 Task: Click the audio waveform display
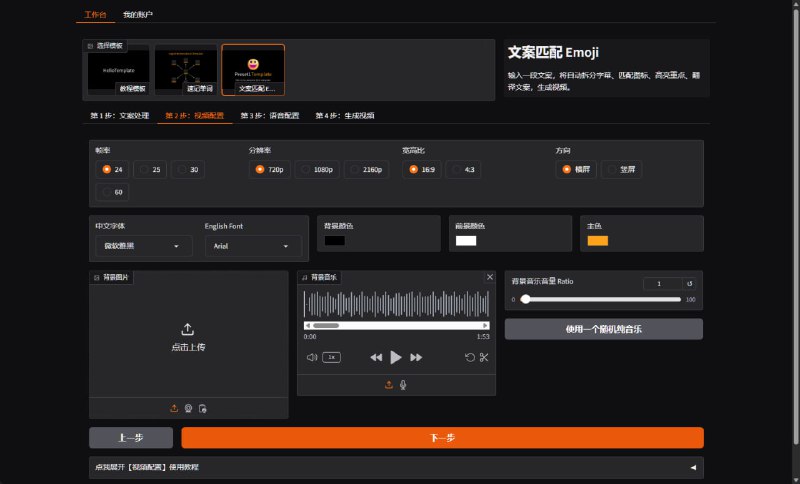(x=396, y=304)
